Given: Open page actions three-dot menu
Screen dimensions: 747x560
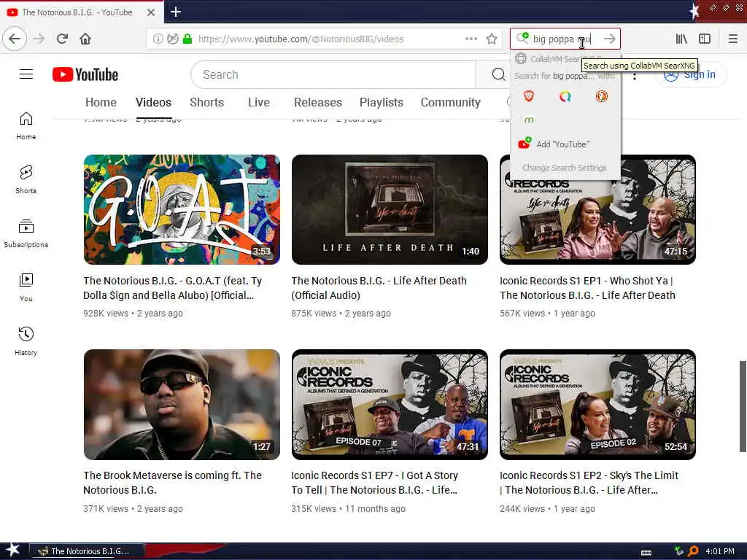Looking at the screenshot, I should click(471, 39).
